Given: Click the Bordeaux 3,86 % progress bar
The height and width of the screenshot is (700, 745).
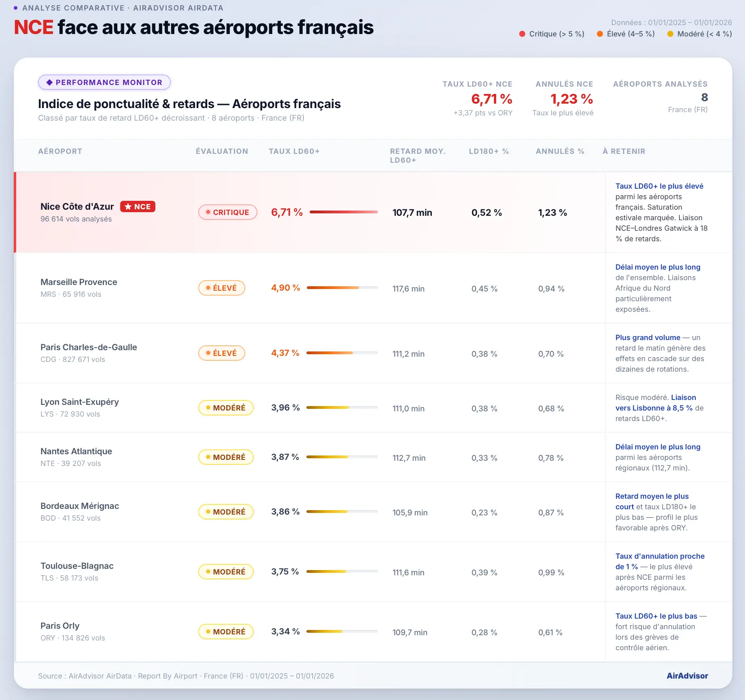Looking at the screenshot, I should (x=342, y=511).
